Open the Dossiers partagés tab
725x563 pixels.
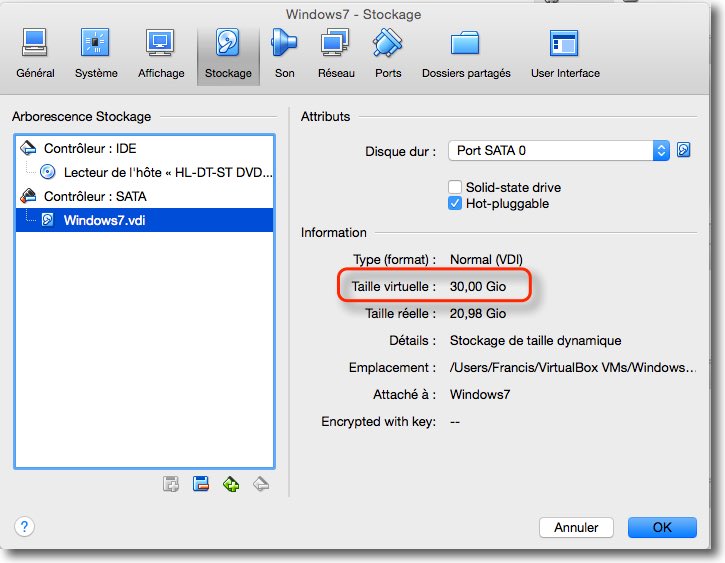tap(466, 55)
